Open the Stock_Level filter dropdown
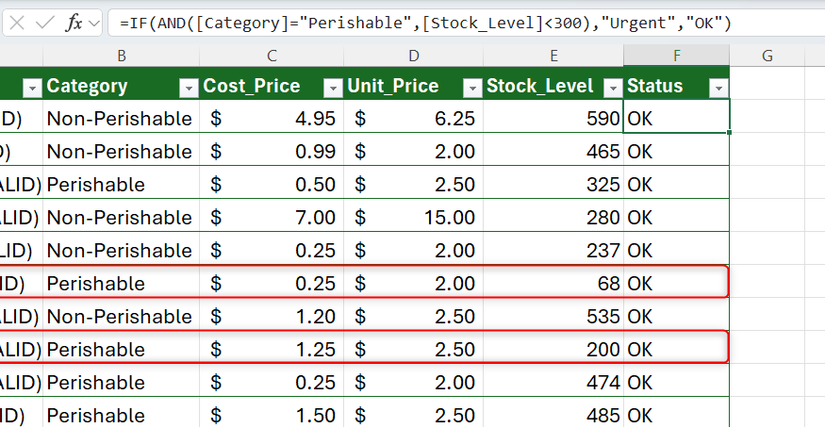Image resolution: width=825 pixels, height=427 pixels. (x=610, y=88)
